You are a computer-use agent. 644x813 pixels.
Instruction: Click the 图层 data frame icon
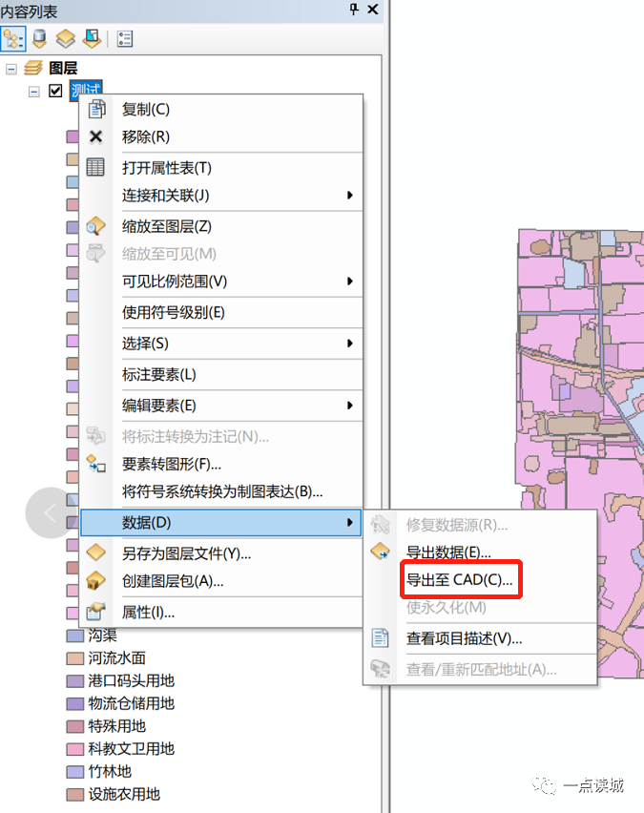(33, 68)
